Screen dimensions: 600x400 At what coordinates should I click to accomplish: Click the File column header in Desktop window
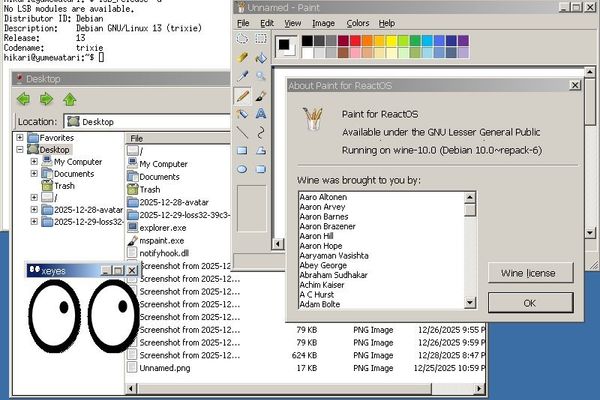coord(178,139)
